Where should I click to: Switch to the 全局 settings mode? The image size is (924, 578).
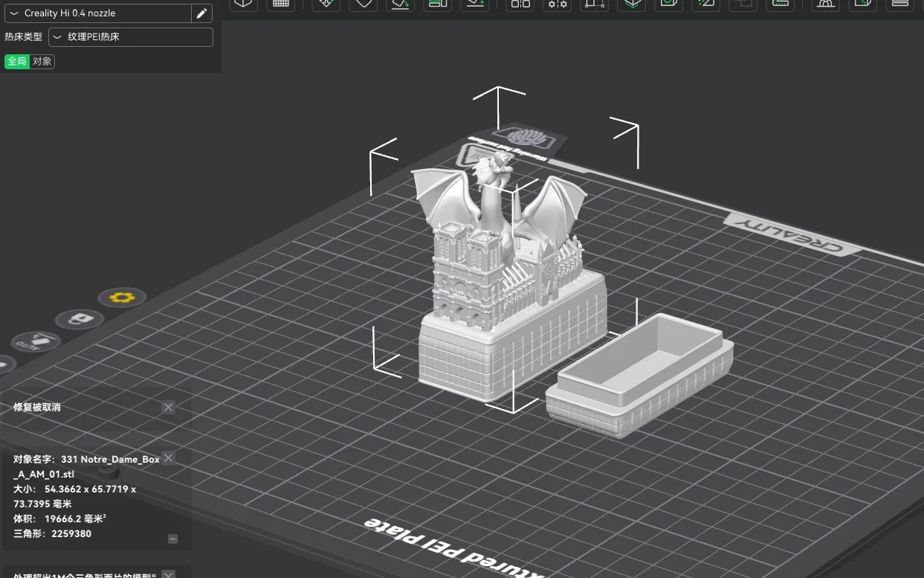pyautogui.click(x=17, y=61)
